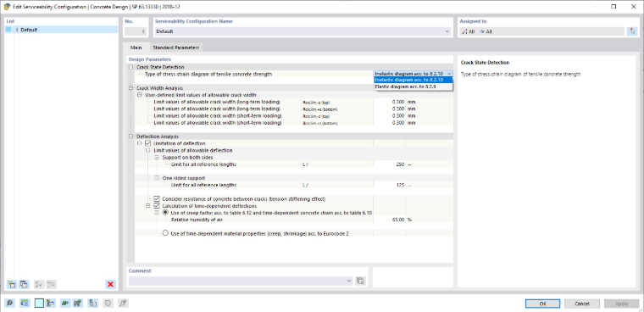Collapse the Deflection Analysis section
Image resolution: width=644 pixels, height=312 pixels.
click(131, 136)
